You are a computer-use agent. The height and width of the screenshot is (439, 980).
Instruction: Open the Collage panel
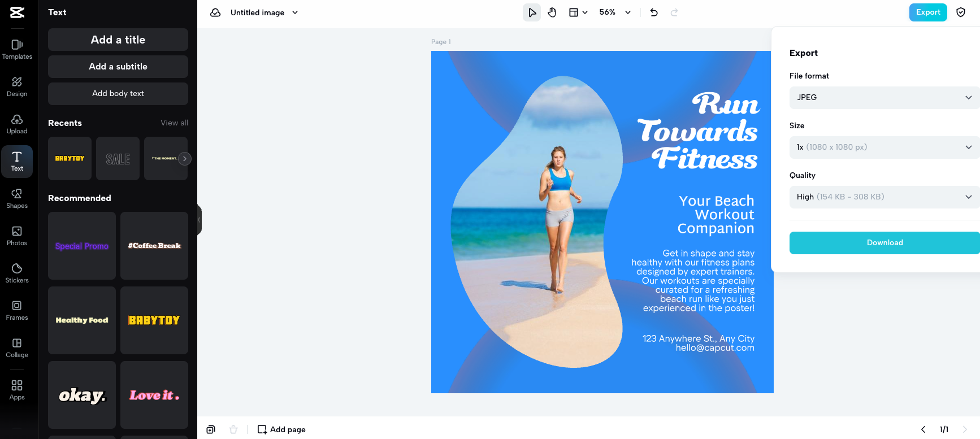coord(17,347)
